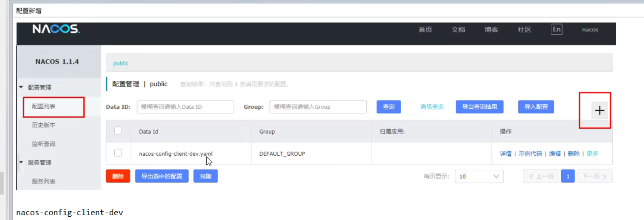Click the blue 查询 button

[389, 107]
